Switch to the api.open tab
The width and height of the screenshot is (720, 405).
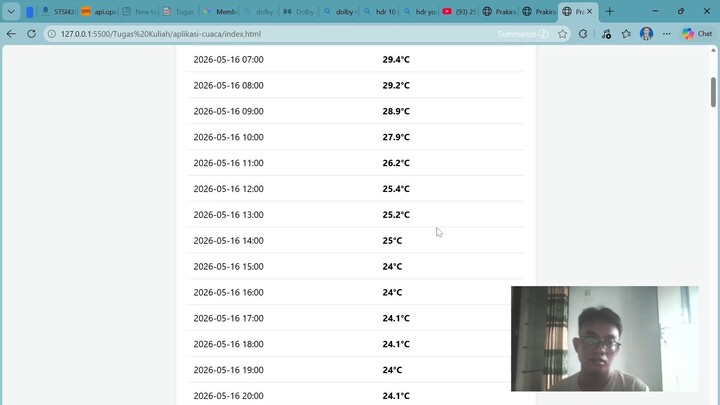[98, 11]
